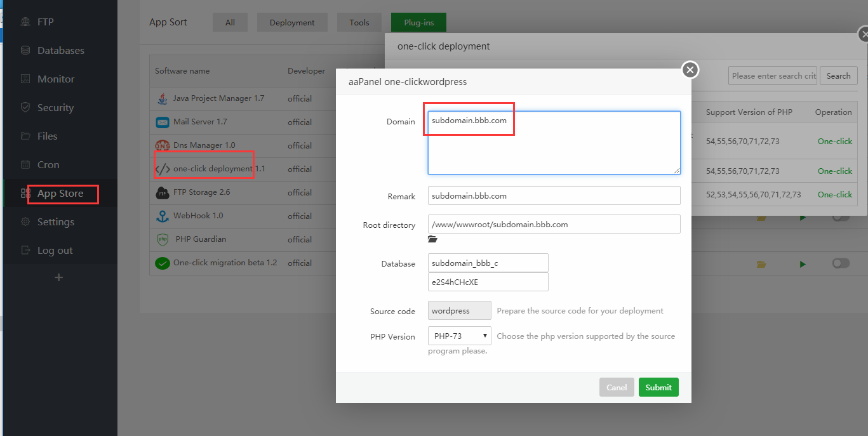Open the PHP Version dropdown
The height and width of the screenshot is (436, 868).
tap(459, 336)
